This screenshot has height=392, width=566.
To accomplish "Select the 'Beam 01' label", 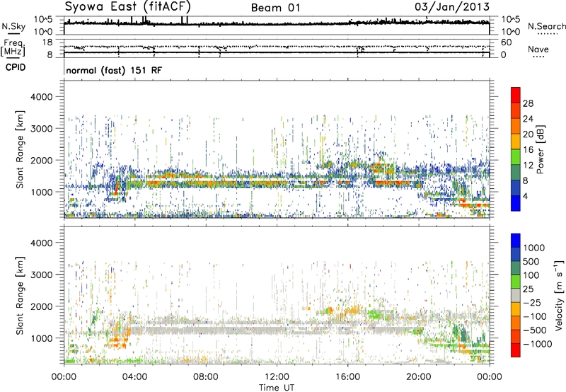I will point(275,8).
